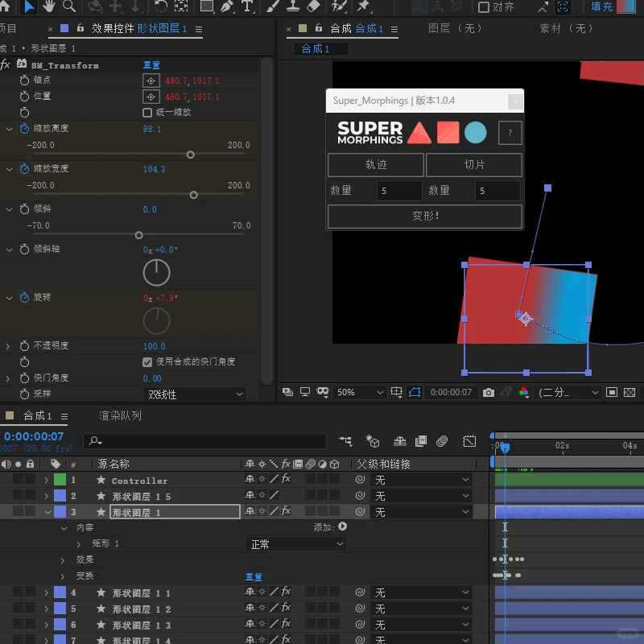Viewport: 644px width, 644px height.
Task: Select the Brush tool
Action: pyautogui.click(x=273, y=6)
